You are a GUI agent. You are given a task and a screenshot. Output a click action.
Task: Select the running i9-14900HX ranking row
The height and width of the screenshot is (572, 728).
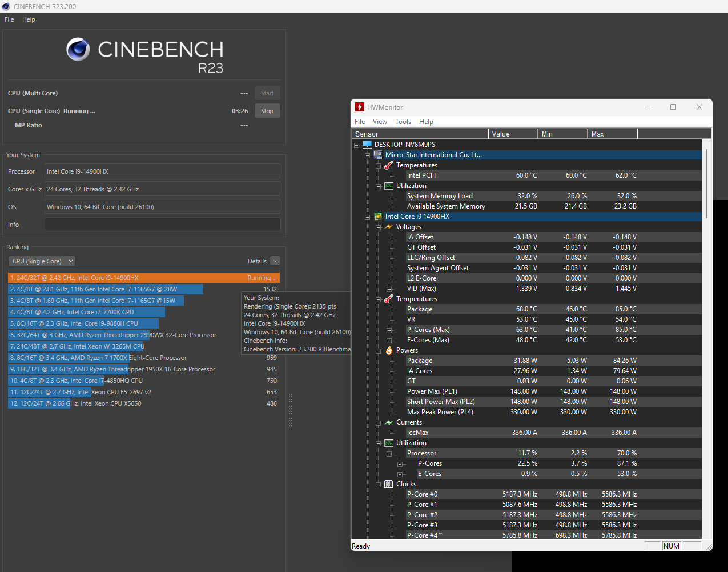144,278
